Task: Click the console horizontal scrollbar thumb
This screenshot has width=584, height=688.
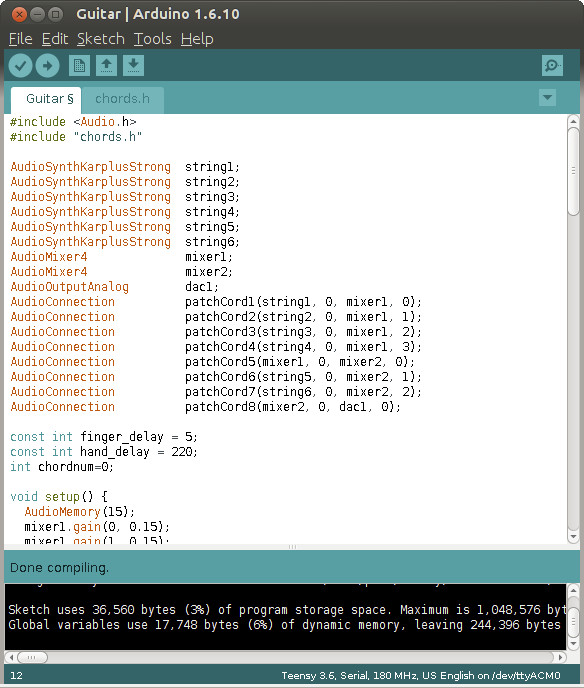Action: [32, 657]
